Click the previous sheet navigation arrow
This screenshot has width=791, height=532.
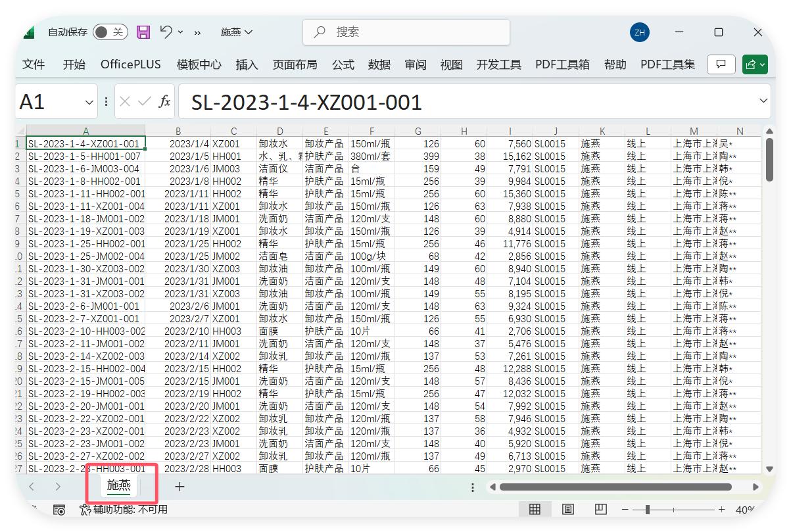coord(32,487)
